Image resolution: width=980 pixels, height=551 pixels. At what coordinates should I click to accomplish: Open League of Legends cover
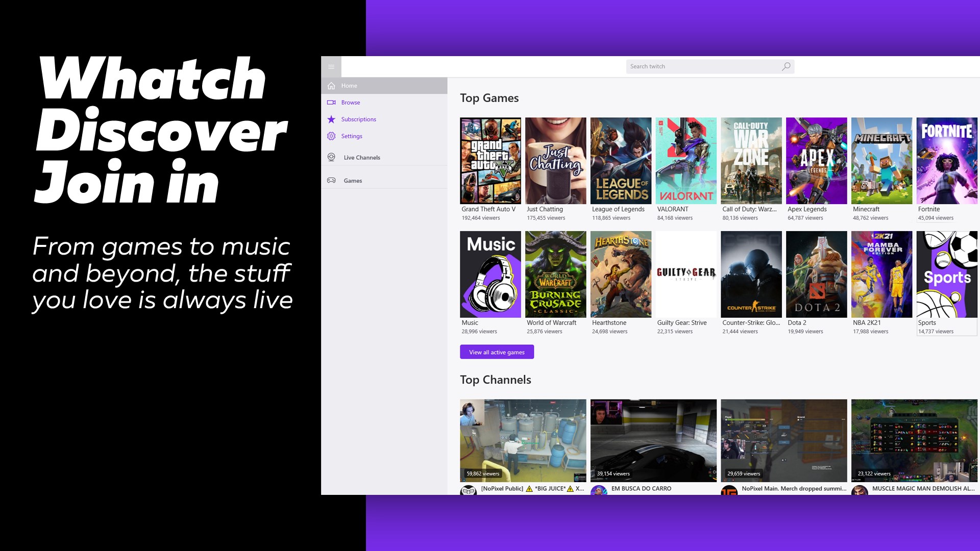(621, 161)
